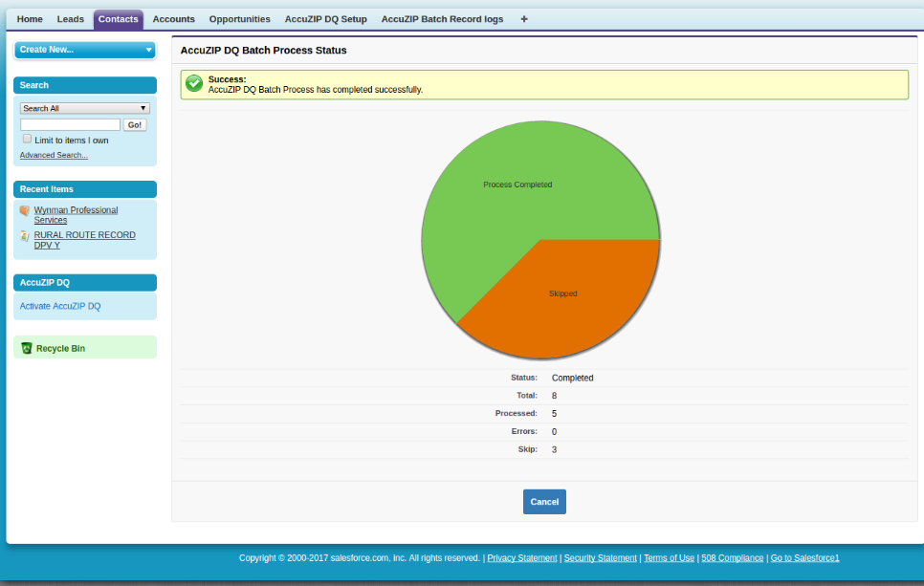Click the Cancel button below the status table
Image resolution: width=924 pixels, height=586 pixels.
click(x=544, y=501)
